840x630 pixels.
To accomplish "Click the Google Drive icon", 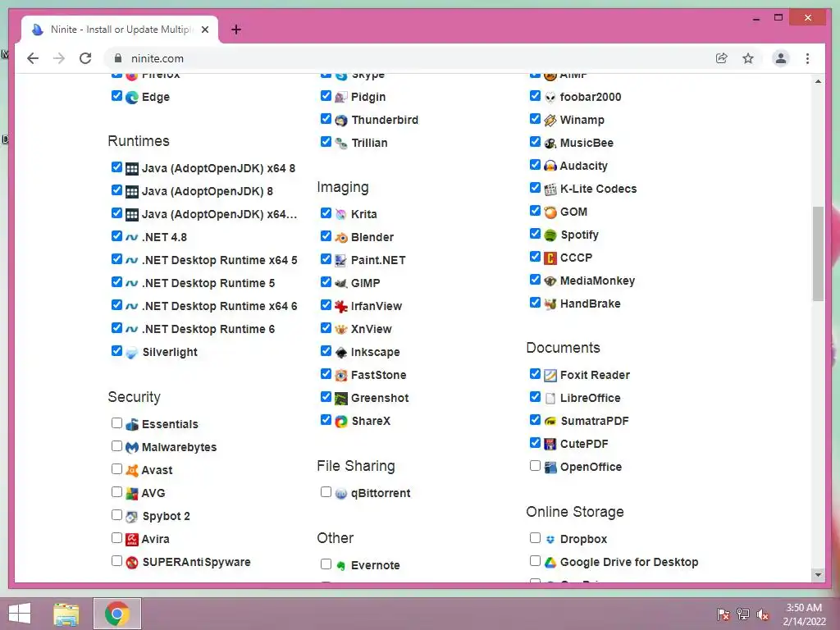I will pyautogui.click(x=550, y=563).
